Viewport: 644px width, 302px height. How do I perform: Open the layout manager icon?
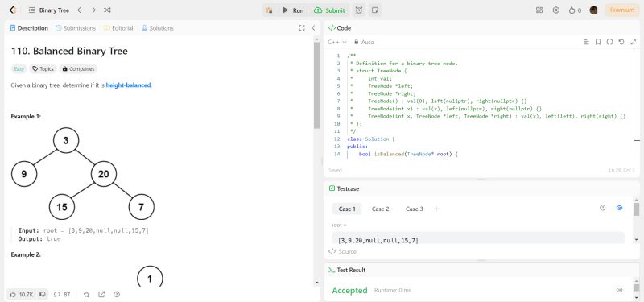539,10
